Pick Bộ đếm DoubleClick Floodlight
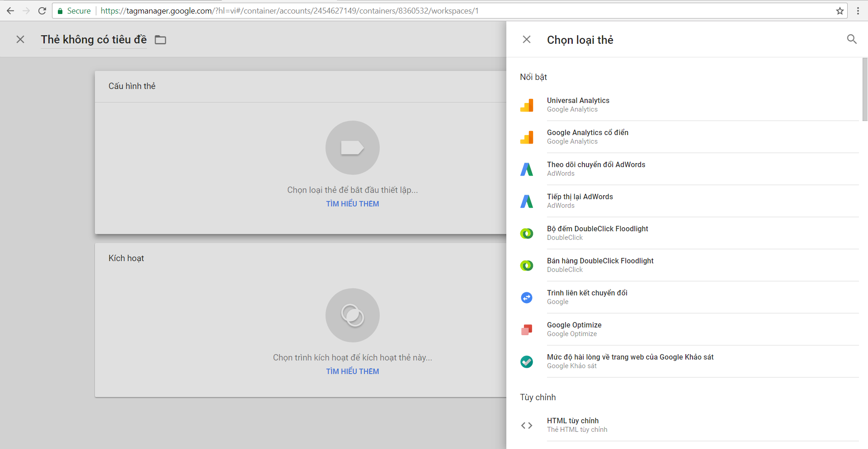Viewport: 868px width, 449px height. click(x=689, y=233)
